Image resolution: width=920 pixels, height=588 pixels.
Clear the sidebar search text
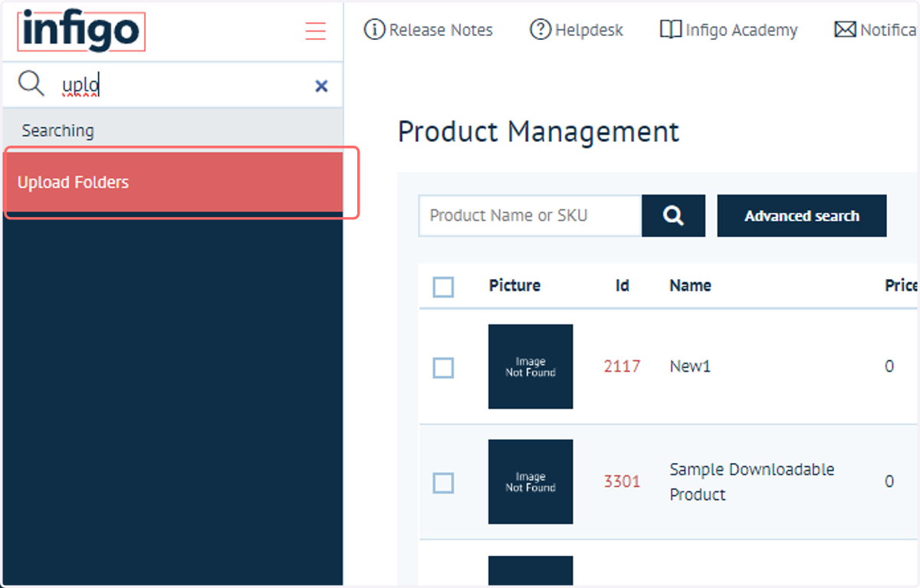321,86
